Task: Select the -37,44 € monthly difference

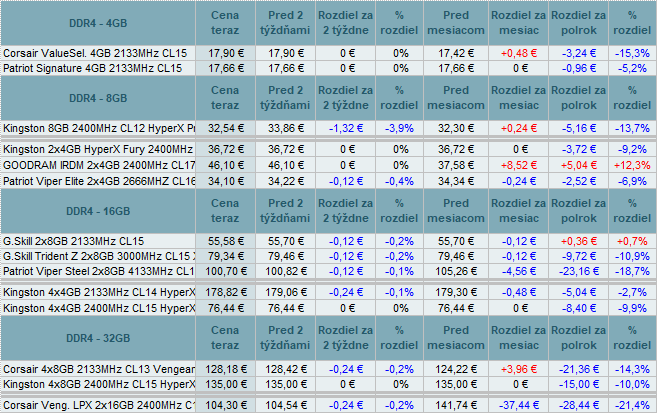Action: coord(519,405)
